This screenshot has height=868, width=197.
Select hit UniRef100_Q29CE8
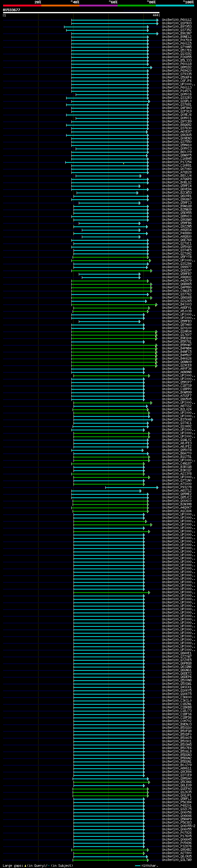[x=177, y=365]
